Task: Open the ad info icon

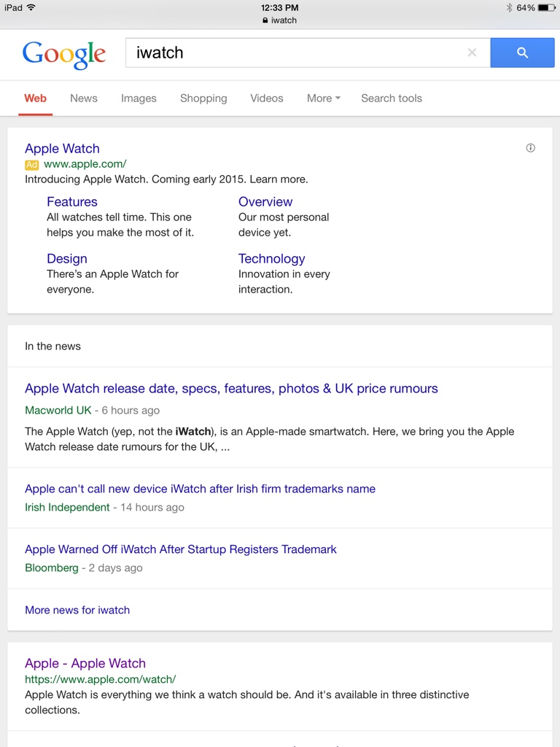Action: 531,147
